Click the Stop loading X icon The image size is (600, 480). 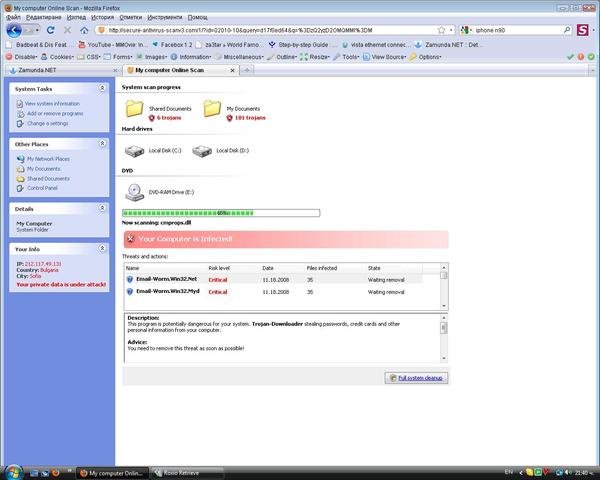coord(67,30)
